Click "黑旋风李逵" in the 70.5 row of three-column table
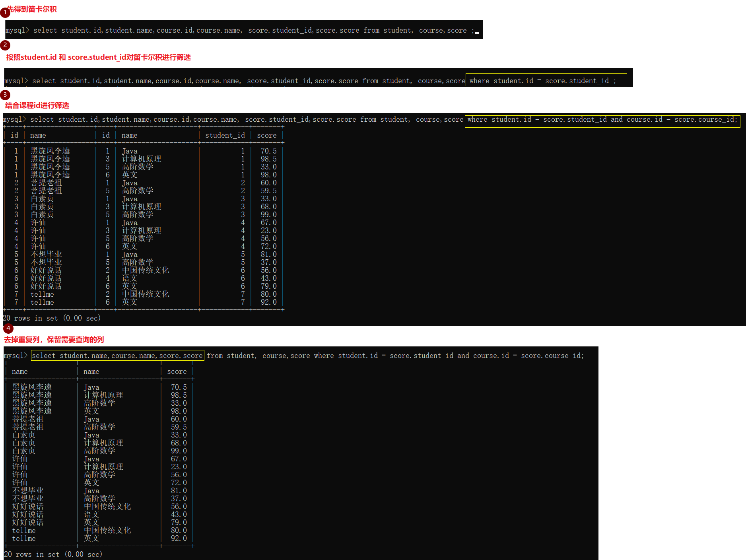The width and height of the screenshot is (746, 560). click(x=32, y=387)
